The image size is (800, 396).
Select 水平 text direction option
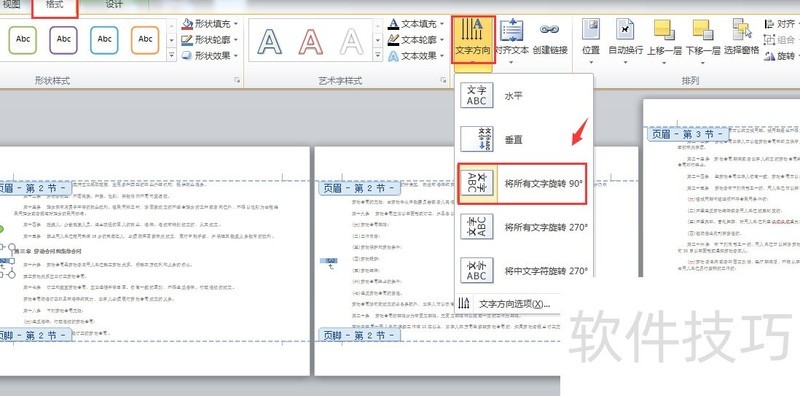(x=524, y=95)
